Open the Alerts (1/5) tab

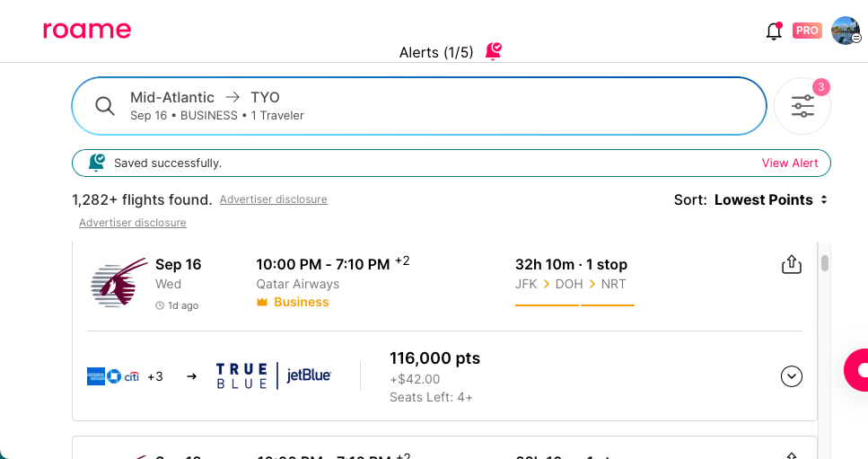pos(436,52)
